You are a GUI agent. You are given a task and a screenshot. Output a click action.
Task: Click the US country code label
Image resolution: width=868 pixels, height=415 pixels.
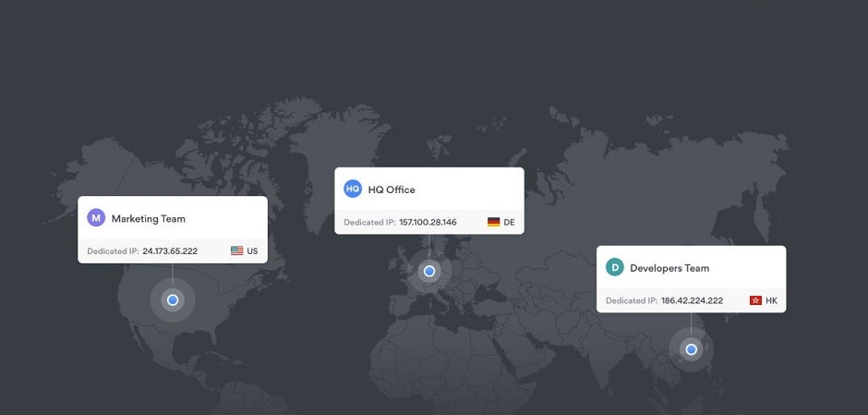(252, 250)
